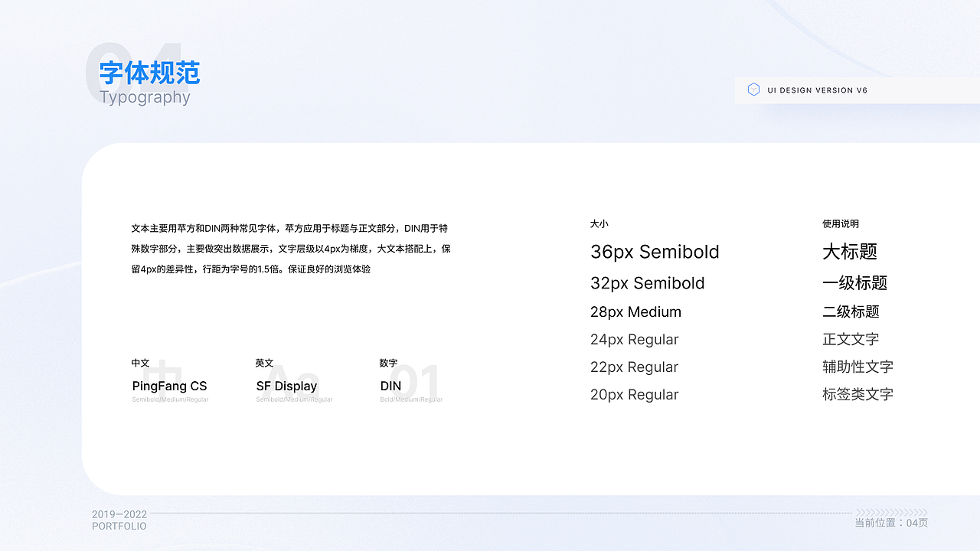
Task: Click the 当前位置：04页 page indicator
Action: (x=891, y=523)
